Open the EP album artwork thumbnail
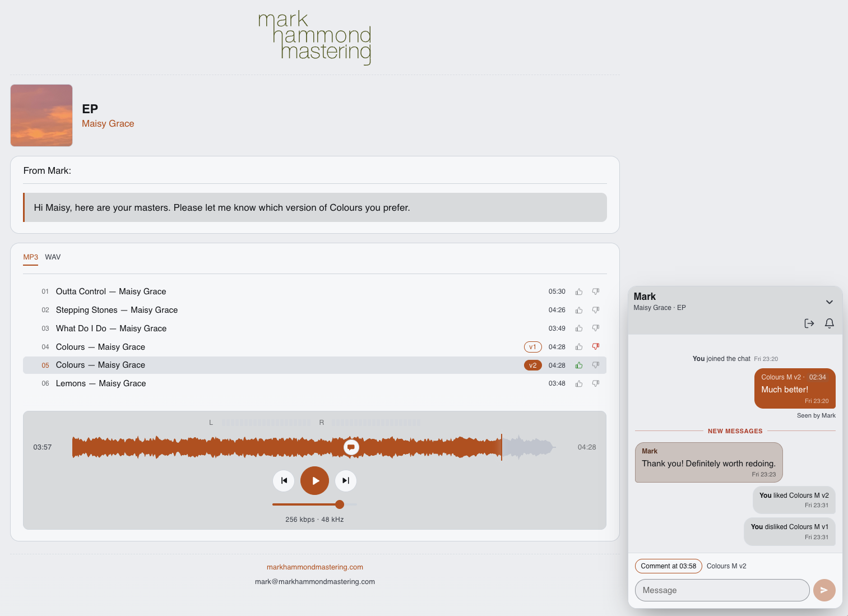 coord(41,115)
